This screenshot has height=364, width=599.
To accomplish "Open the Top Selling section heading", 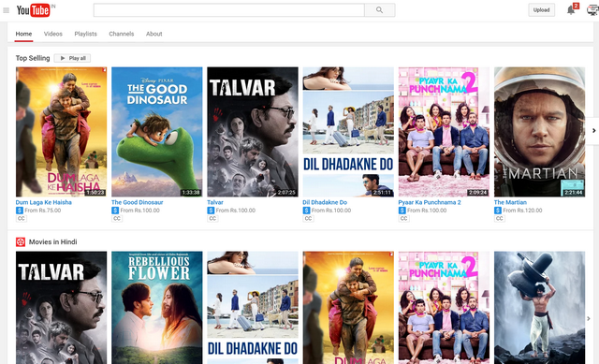I will point(33,58).
